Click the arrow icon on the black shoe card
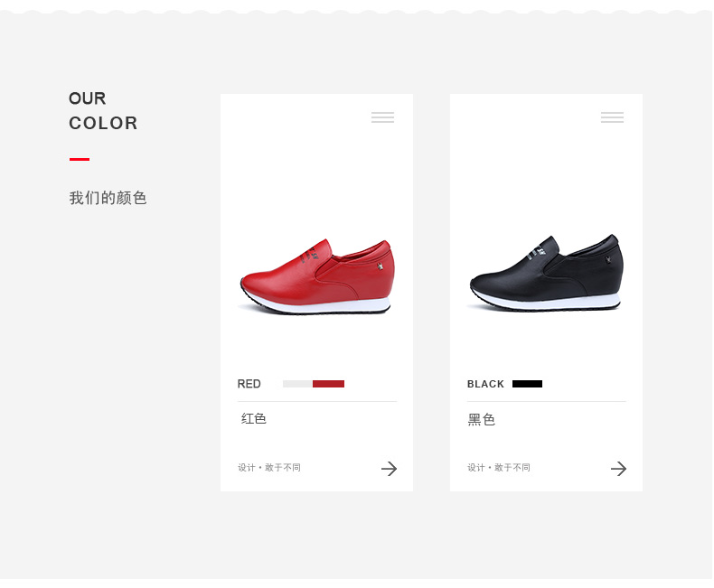This screenshot has width=714, height=588. (619, 468)
